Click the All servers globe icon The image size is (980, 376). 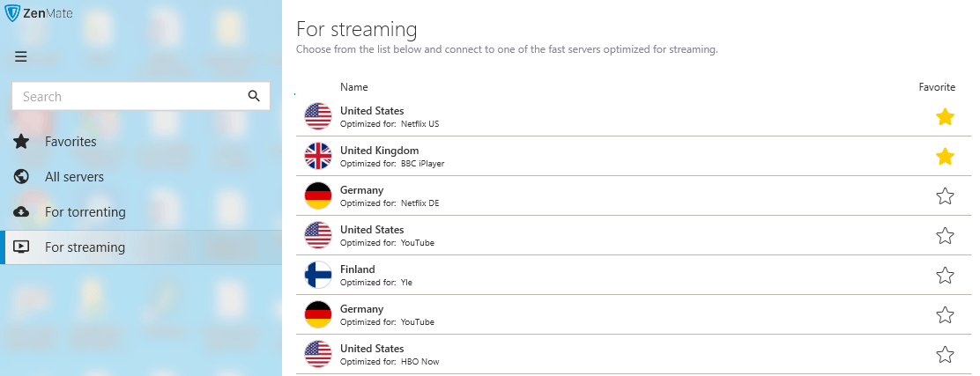(21, 177)
